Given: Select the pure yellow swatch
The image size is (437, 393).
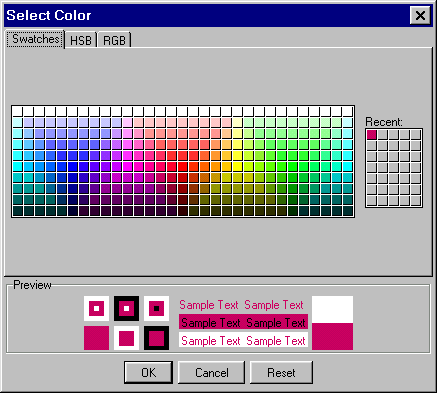Looking at the screenshot, I should tap(237, 166).
